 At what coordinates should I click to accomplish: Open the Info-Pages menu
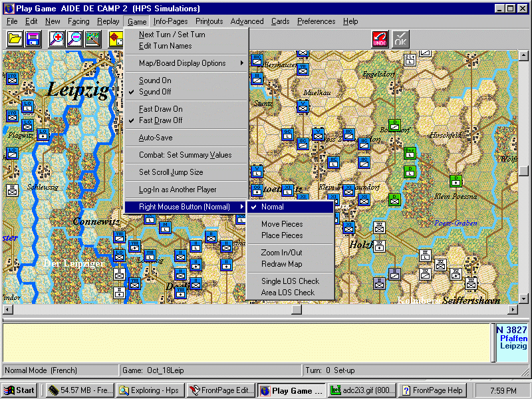(170, 21)
